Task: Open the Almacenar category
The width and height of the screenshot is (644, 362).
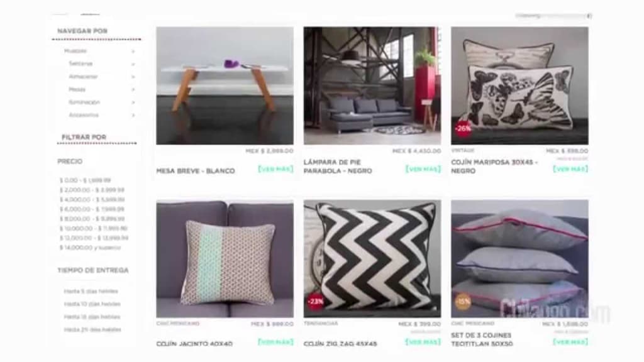Action: 83,77
